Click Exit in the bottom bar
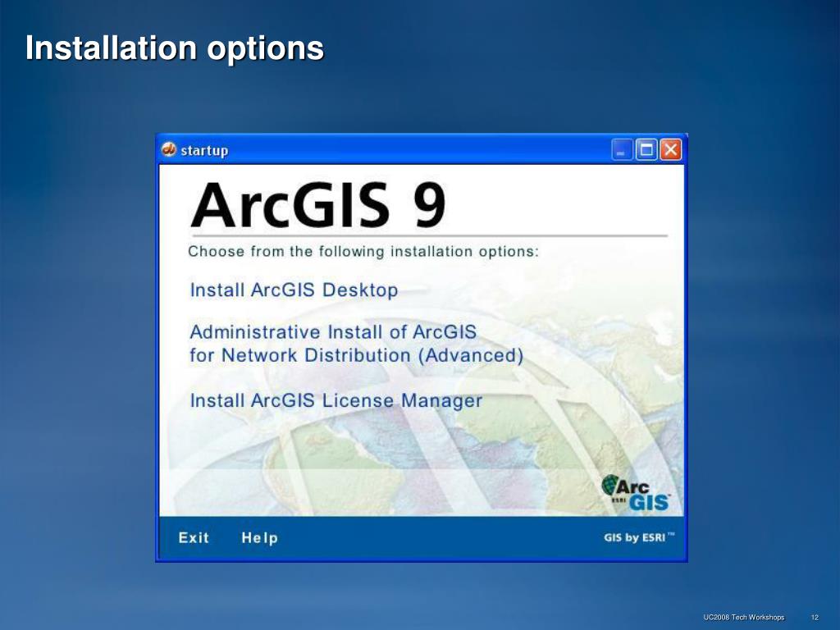 (194, 537)
